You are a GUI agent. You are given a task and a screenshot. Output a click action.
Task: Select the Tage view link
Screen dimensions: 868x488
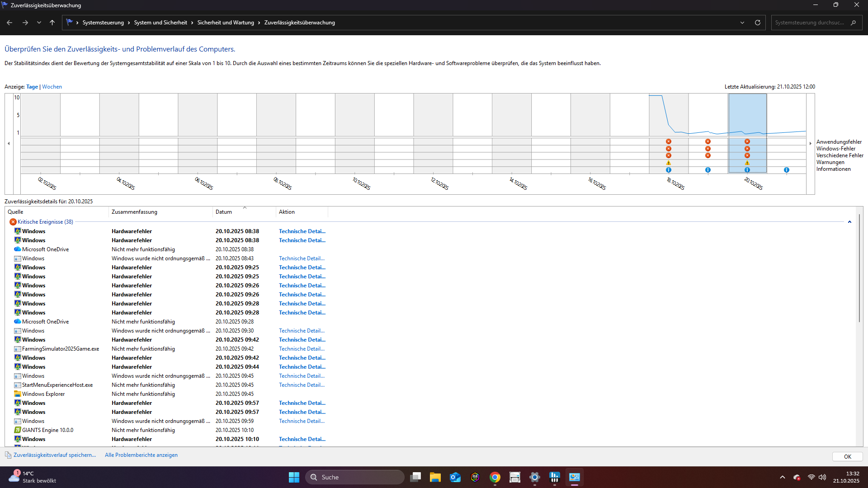[x=32, y=87]
